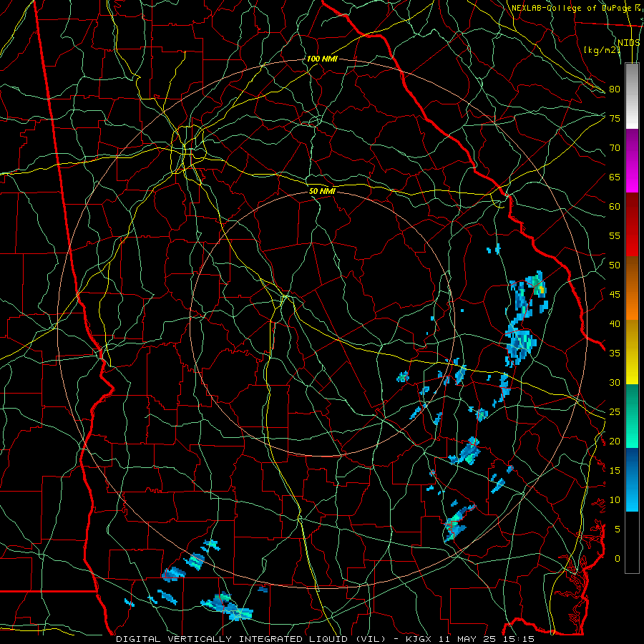Click the 'DIGITAL VERTICALLY INTEGRATED LIQUID (VIL)' title

[251, 639]
